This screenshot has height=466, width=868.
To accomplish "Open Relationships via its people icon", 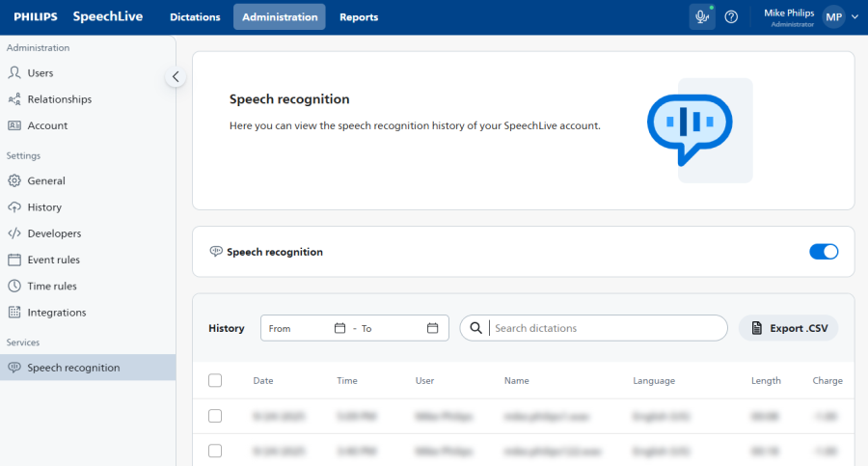I will point(14,99).
